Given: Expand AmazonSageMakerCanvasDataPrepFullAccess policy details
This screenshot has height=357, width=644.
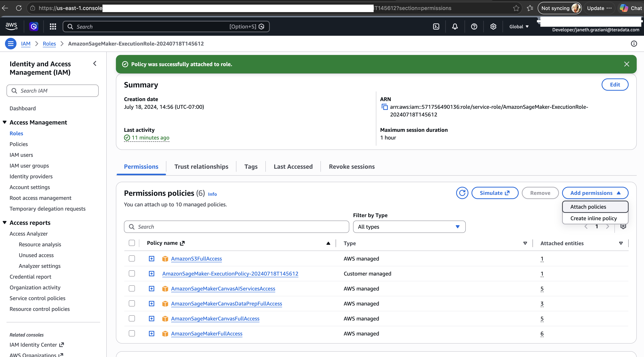Looking at the screenshot, I should [151, 304].
